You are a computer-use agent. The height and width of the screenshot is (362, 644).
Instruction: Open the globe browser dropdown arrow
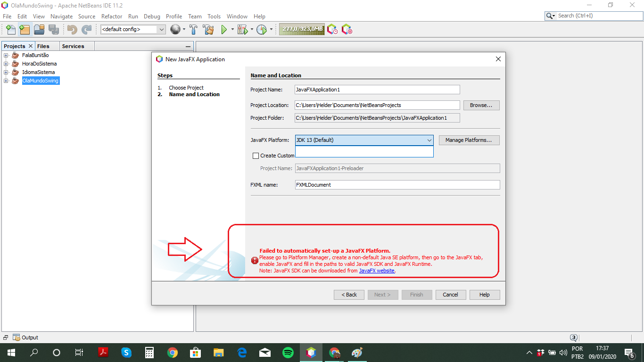[184, 30]
